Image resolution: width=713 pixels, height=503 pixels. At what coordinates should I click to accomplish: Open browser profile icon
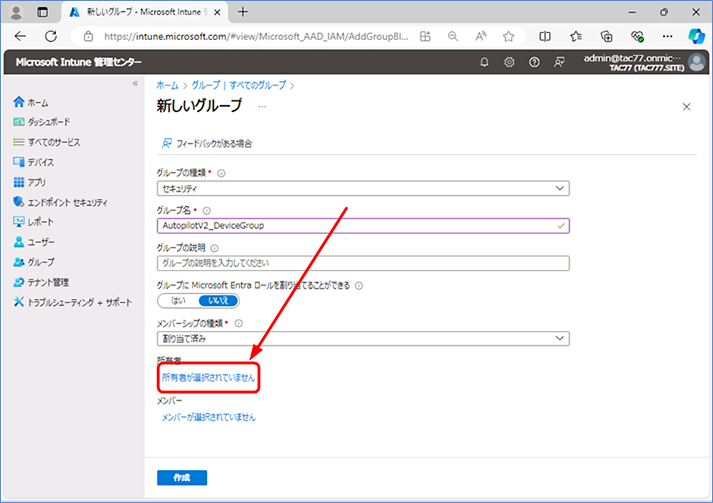point(16,12)
